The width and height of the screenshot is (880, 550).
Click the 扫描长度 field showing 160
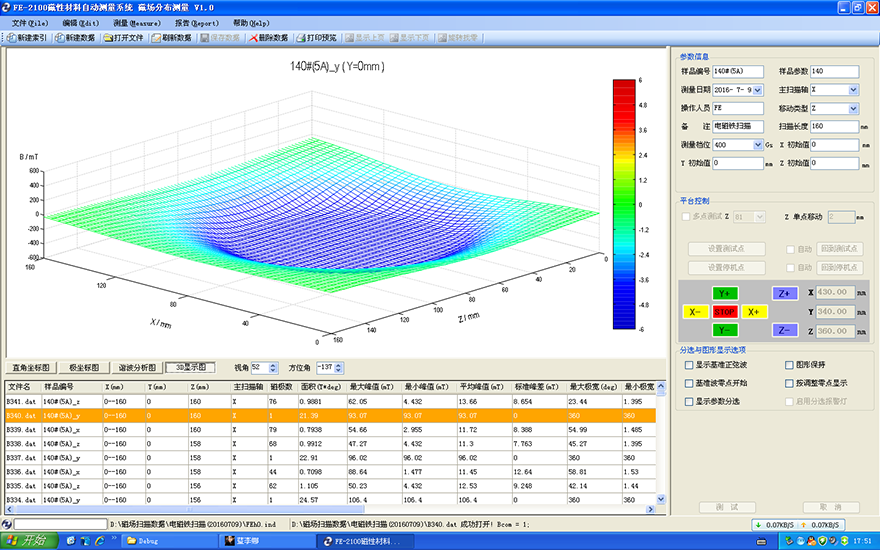pyautogui.click(x=835, y=126)
